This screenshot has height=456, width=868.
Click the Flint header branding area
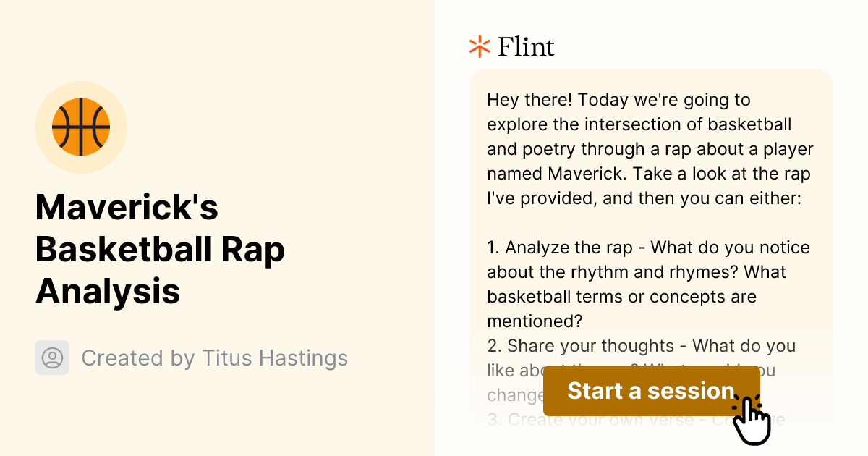(x=511, y=46)
